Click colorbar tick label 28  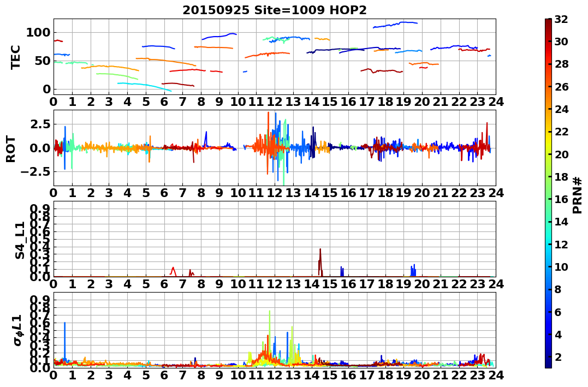coord(561,64)
